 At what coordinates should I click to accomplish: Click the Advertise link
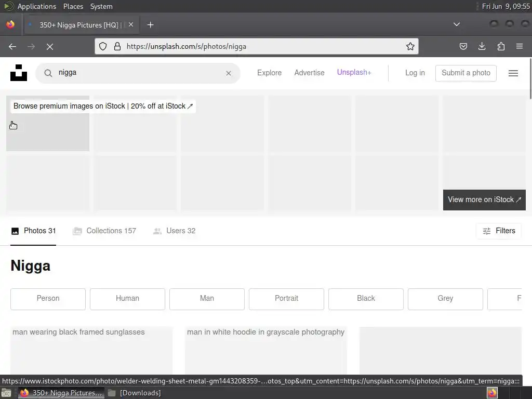point(309,73)
